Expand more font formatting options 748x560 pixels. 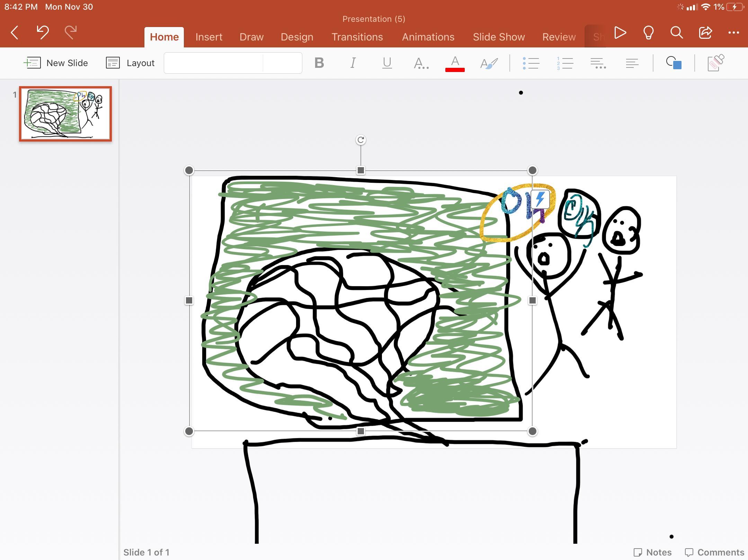tap(421, 63)
